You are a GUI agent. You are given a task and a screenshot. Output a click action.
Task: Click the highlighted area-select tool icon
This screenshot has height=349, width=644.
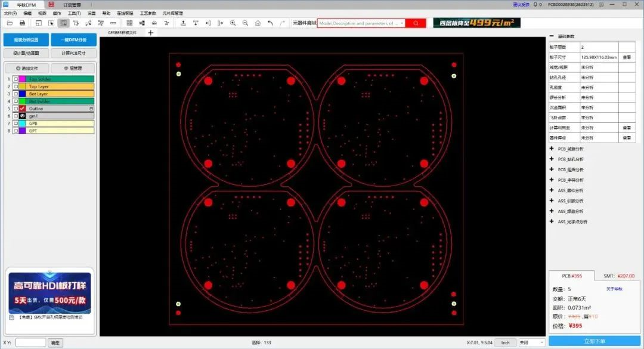(64, 23)
